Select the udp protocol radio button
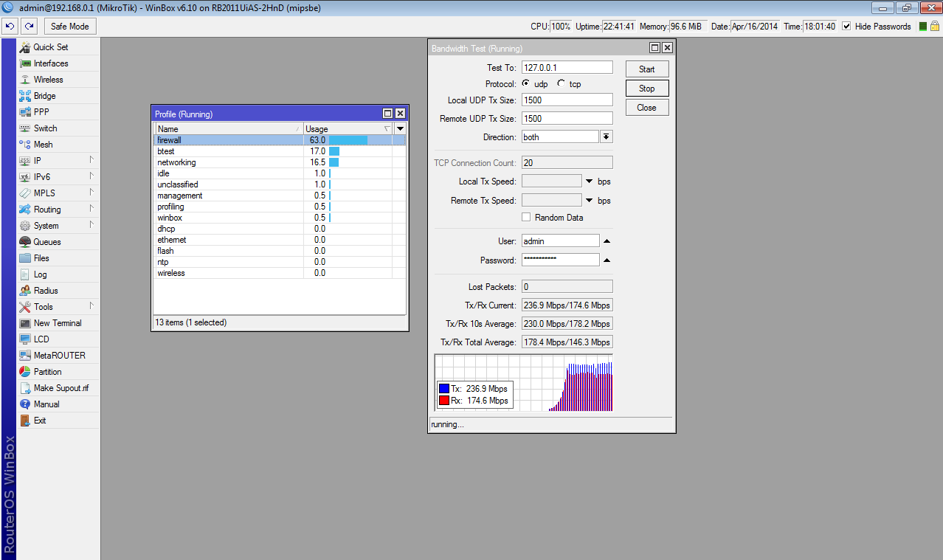 click(526, 83)
